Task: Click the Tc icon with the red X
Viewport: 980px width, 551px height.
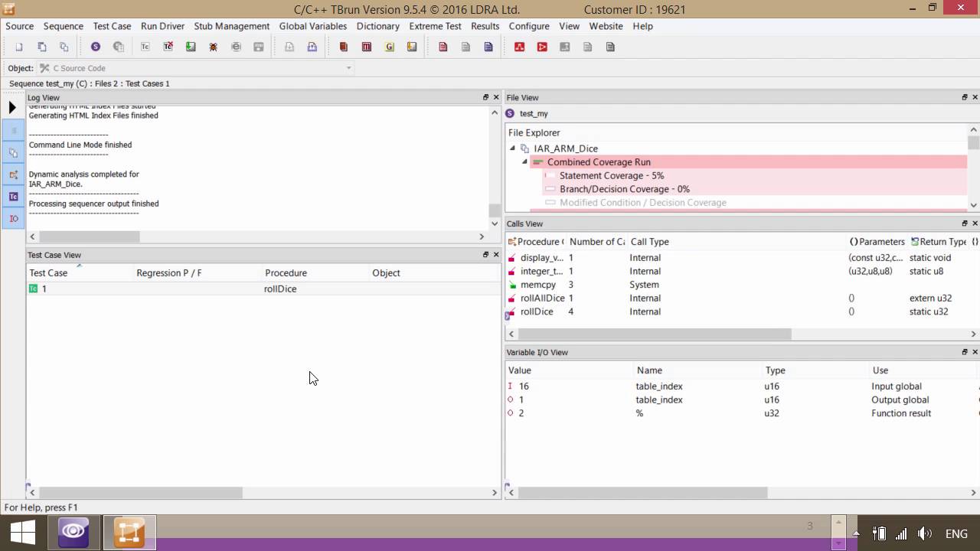Action: (168, 47)
